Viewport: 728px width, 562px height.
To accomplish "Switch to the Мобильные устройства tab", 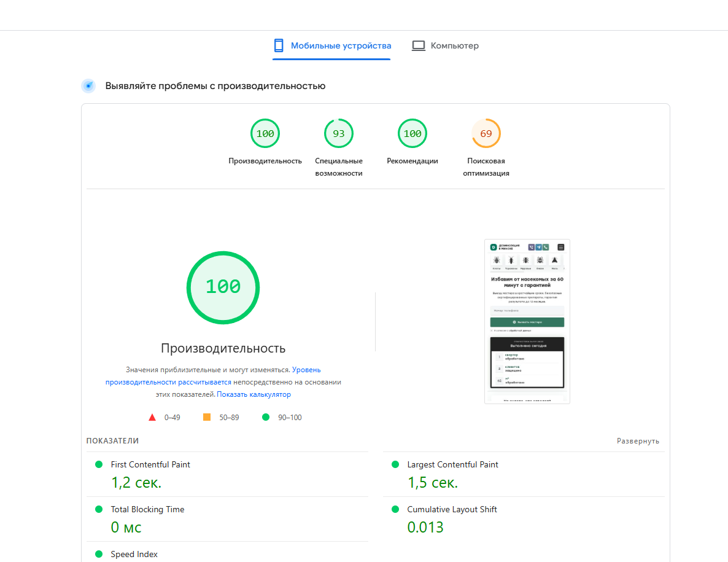I will click(x=331, y=45).
